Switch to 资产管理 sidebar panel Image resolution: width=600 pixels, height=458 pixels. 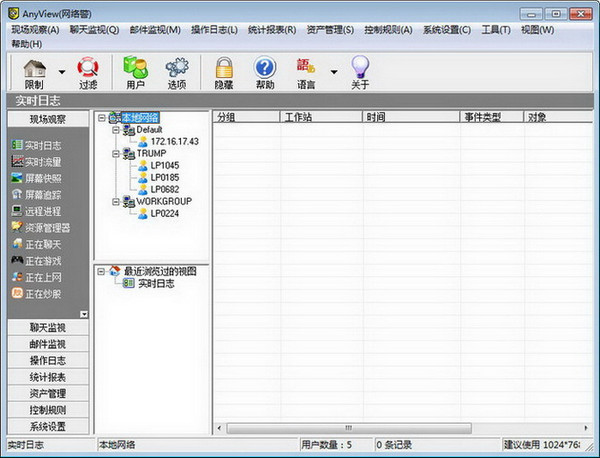coord(47,393)
